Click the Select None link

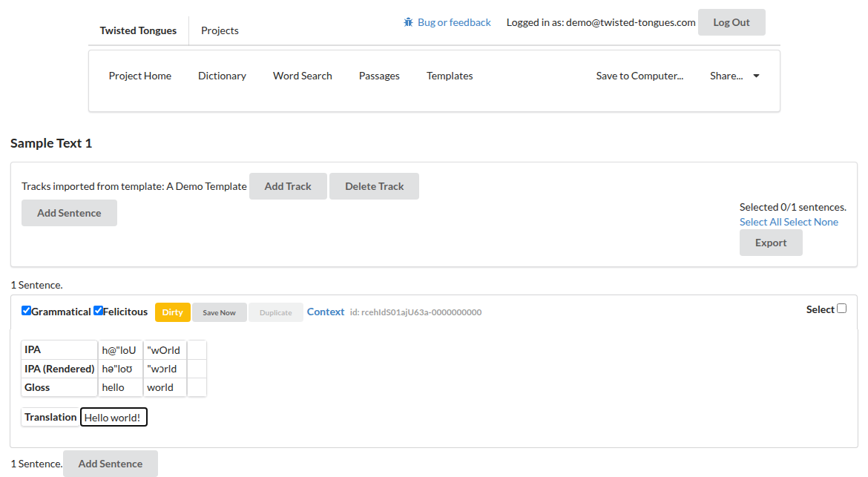[811, 222]
